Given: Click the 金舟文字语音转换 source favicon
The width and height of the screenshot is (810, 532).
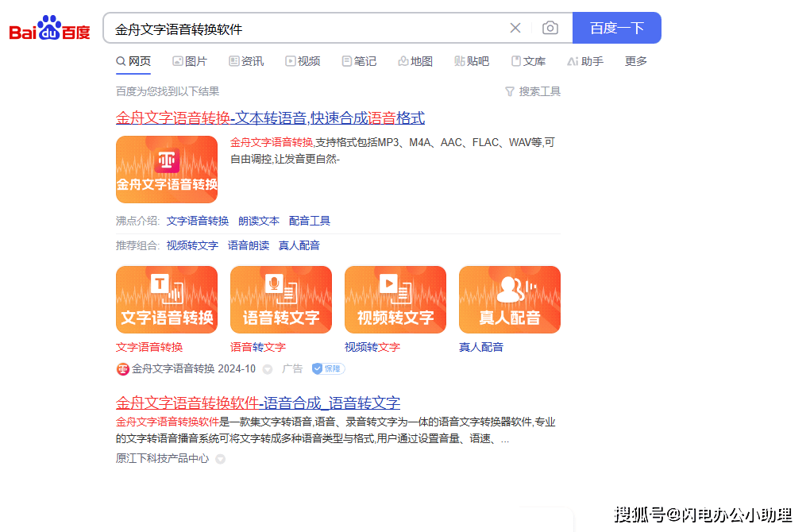Looking at the screenshot, I should point(122,368).
